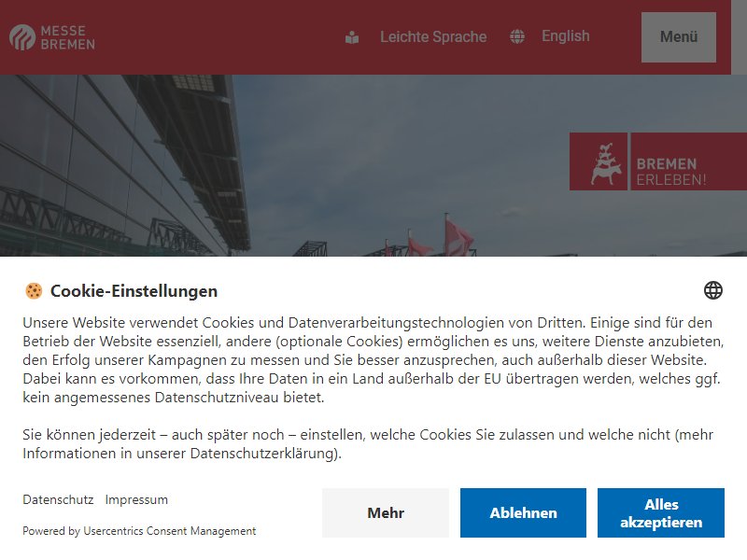The height and width of the screenshot is (560, 747).
Task: Open the Datenschutz link
Action: (58, 499)
